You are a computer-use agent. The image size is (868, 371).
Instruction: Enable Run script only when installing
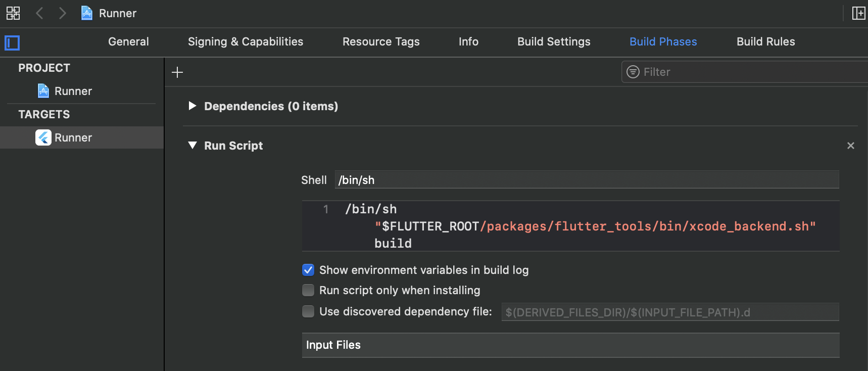pyautogui.click(x=308, y=290)
